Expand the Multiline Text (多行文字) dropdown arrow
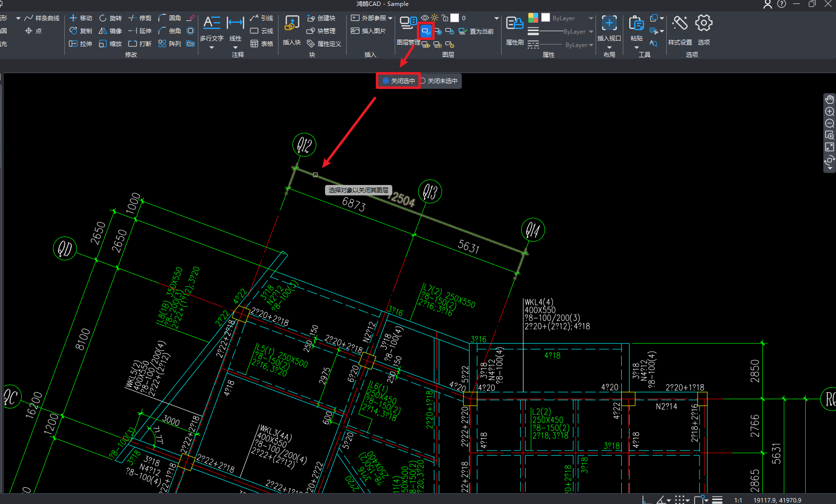This screenshot has height=504, width=836. (x=212, y=47)
